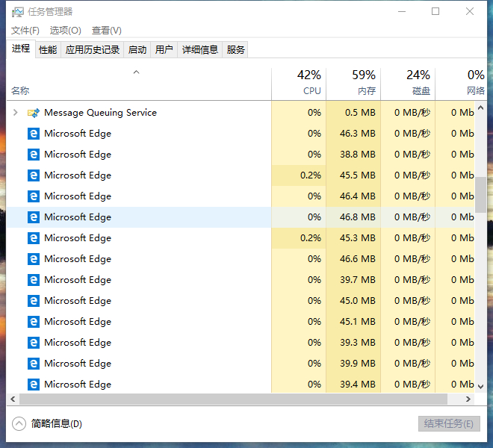Image resolution: width=493 pixels, height=448 pixels.
Task: Click 0.2% CPU cell in 45.3 MB row
Action: point(299,238)
